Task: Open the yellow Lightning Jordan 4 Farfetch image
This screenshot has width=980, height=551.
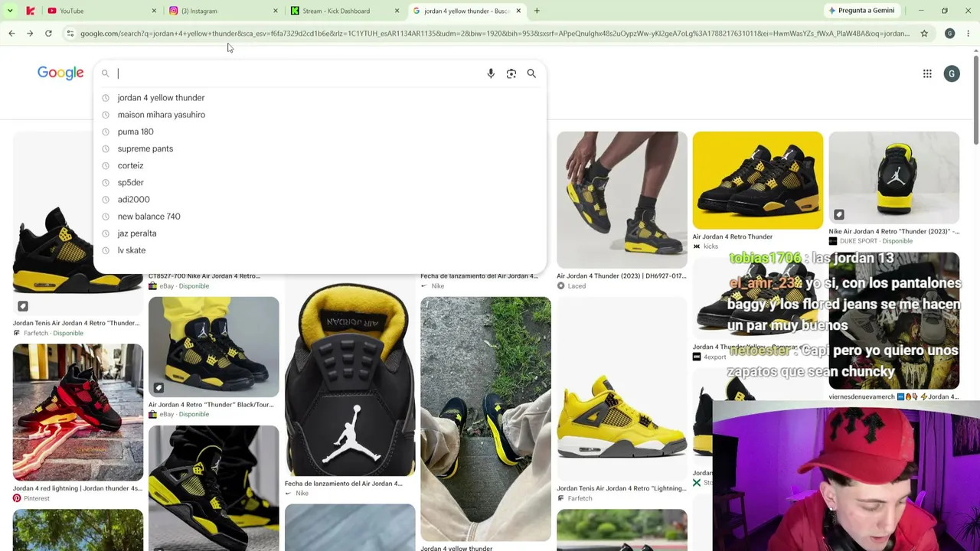Action: 622,389
